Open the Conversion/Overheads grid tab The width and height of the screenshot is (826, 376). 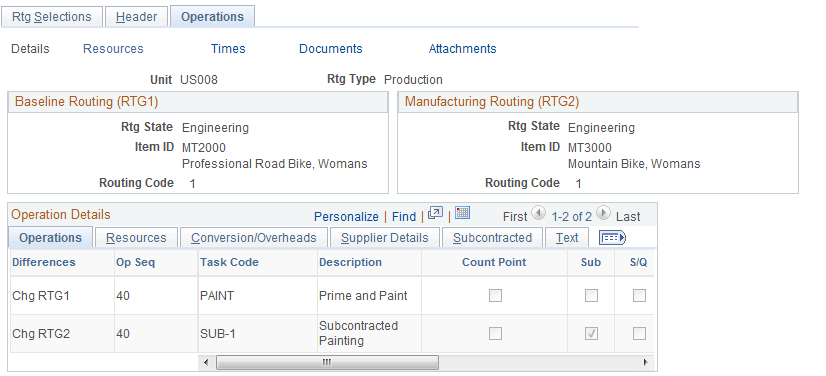pyautogui.click(x=253, y=238)
